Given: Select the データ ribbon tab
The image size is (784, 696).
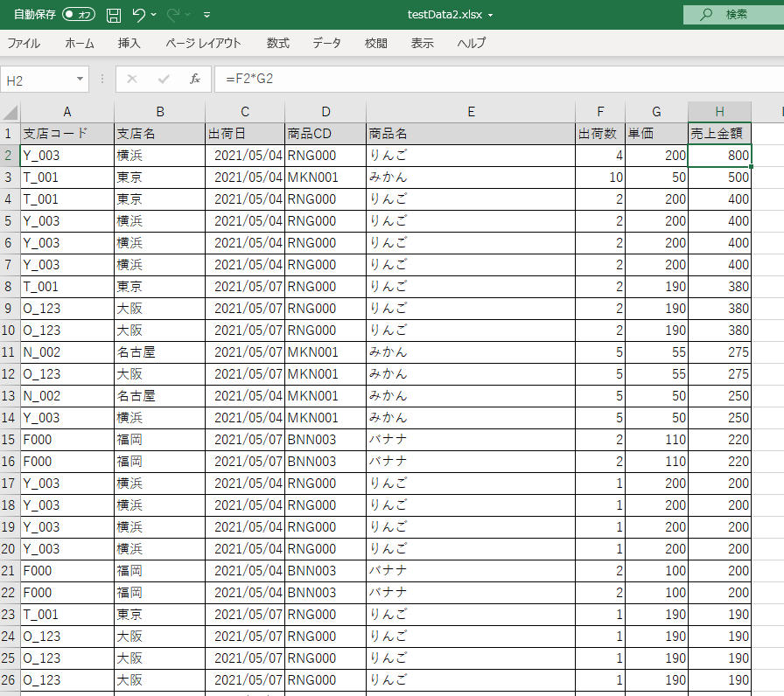Looking at the screenshot, I should pyautogui.click(x=326, y=43).
